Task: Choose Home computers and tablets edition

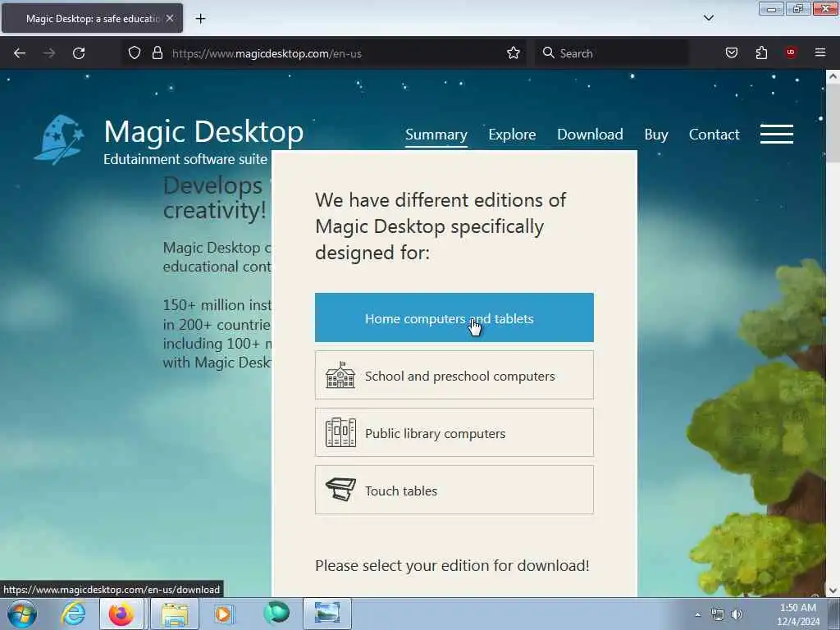Action: click(x=454, y=317)
